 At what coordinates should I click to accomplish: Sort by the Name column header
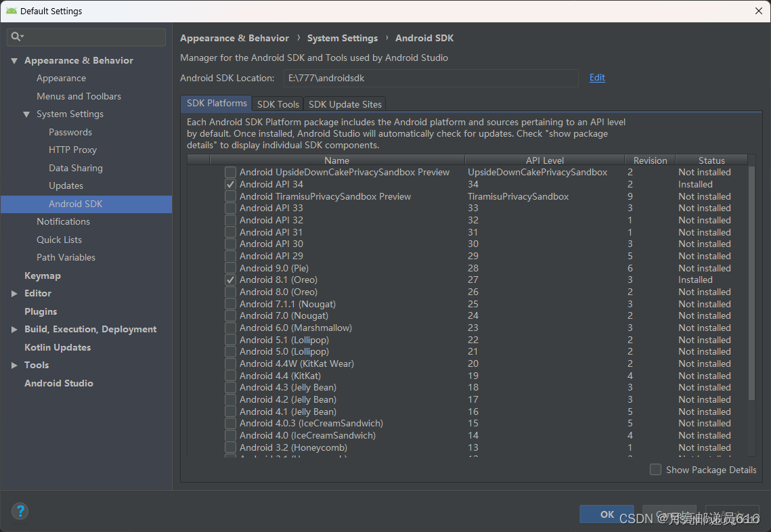(337, 160)
